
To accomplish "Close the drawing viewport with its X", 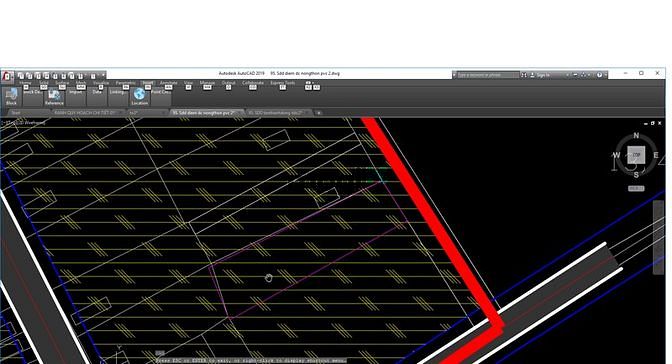I will click(x=660, y=123).
